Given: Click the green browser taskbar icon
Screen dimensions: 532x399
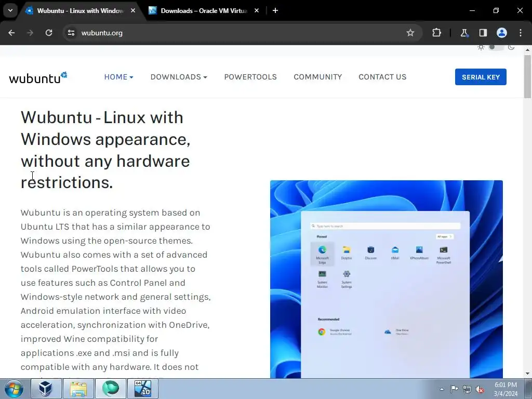Looking at the screenshot, I should click(111, 389).
